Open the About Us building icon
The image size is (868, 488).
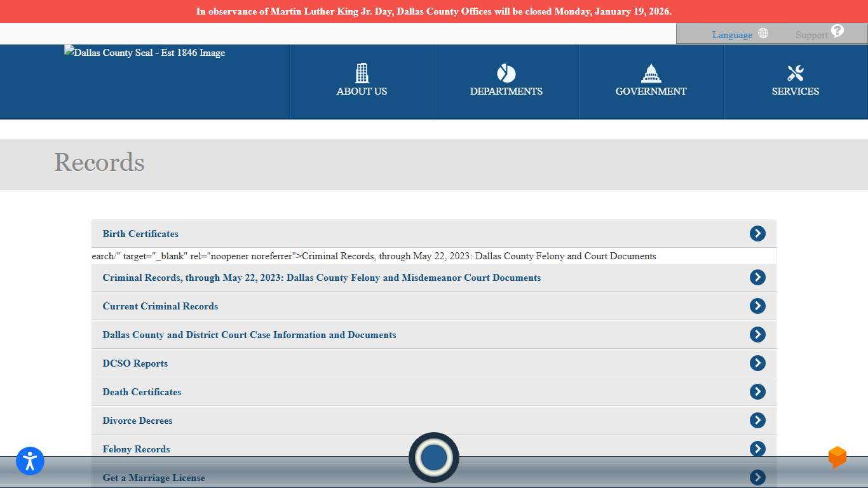[362, 73]
